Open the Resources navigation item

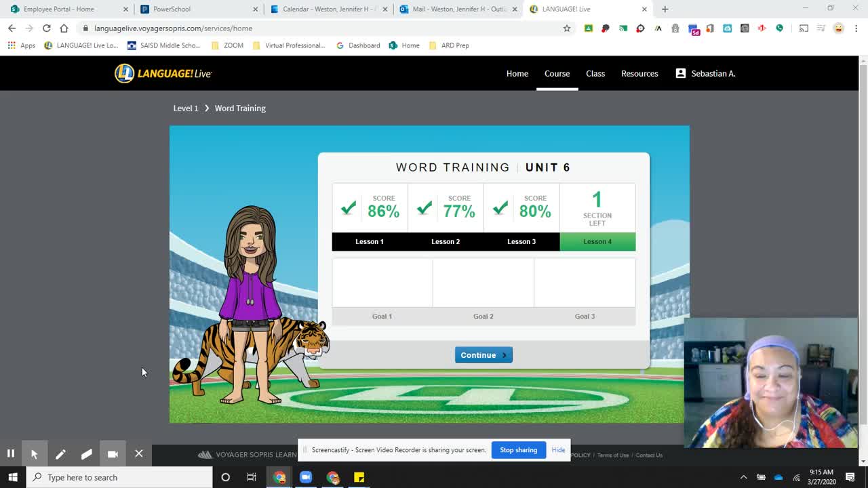(x=639, y=73)
